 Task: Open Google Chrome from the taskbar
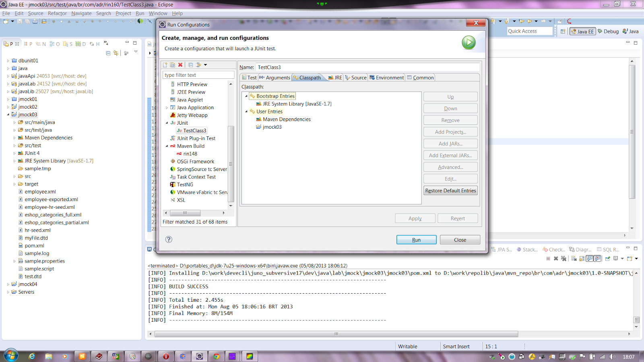point(216,356)
